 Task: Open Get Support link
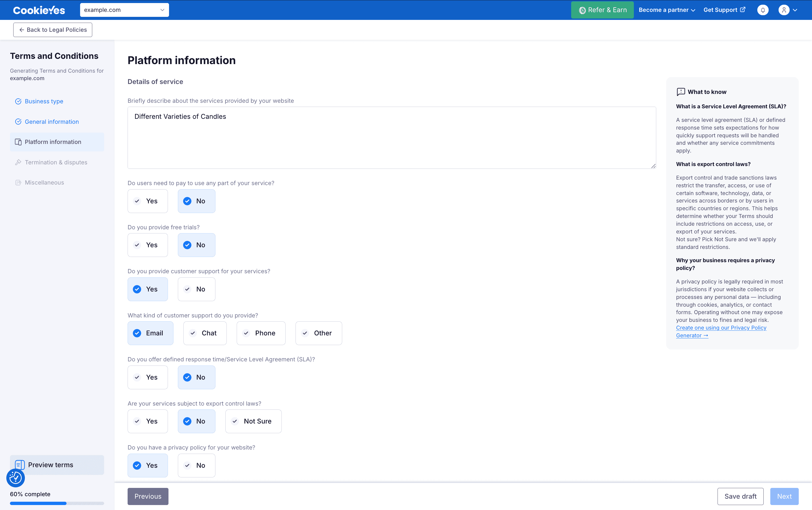click(724, 10)
